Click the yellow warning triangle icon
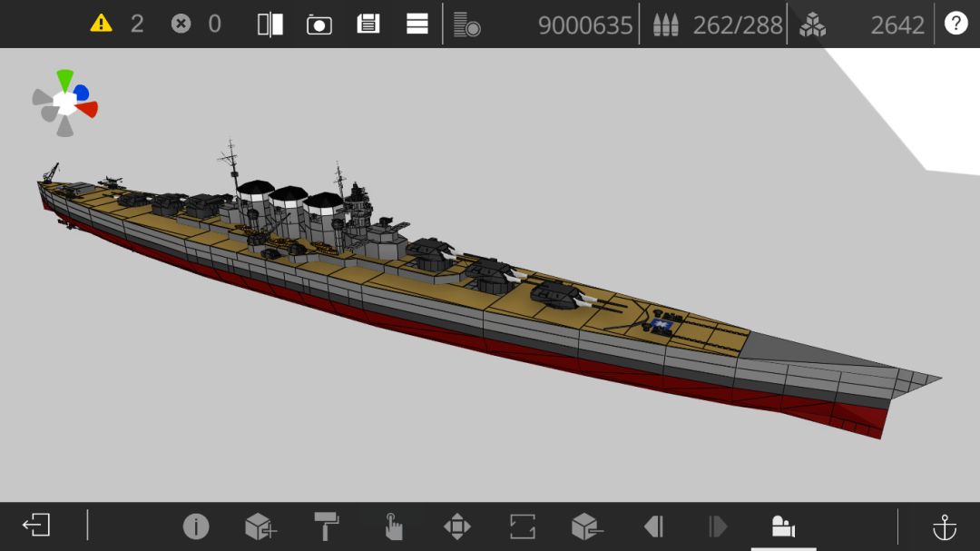The width and height of the screenshot is (980, 551). 101,24
